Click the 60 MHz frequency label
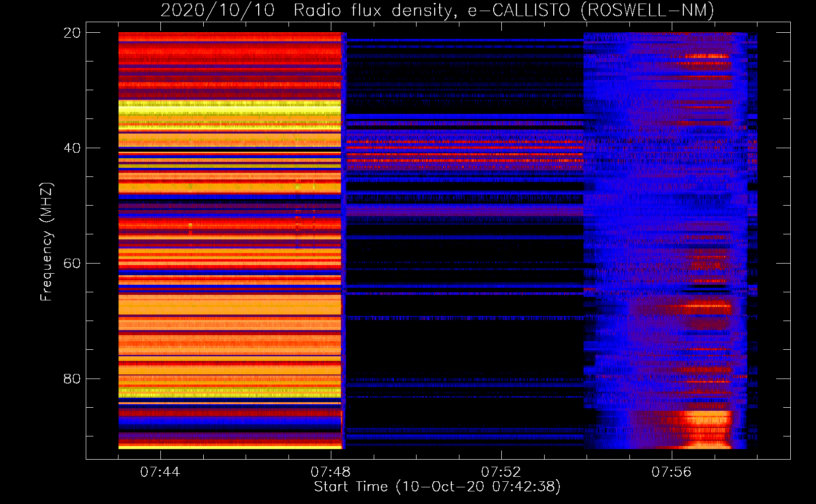816x504 pixels. pyautogui.click(x=72, y=263)
